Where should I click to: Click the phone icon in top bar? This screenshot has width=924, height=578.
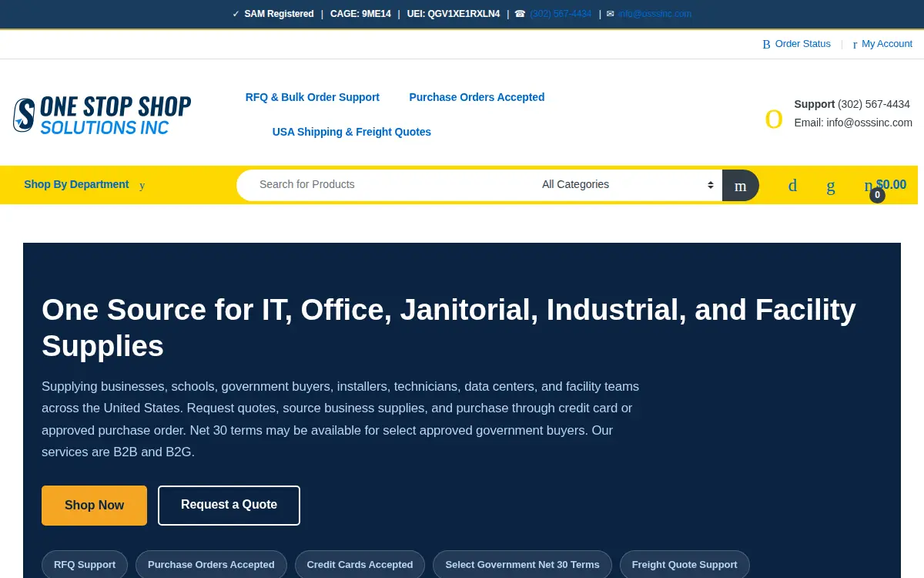[520, 14]
